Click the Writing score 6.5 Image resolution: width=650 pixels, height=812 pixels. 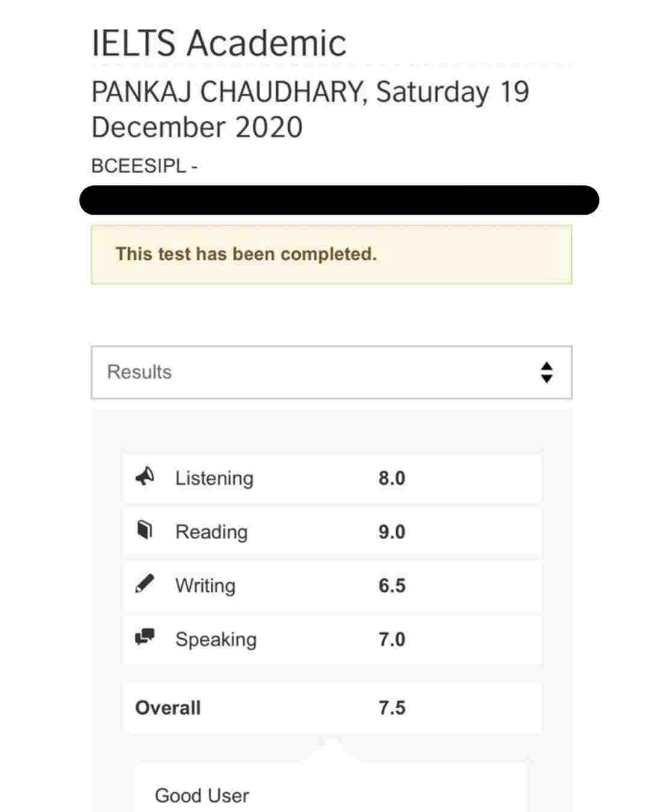pyautogui.click(x=392, y=586)
